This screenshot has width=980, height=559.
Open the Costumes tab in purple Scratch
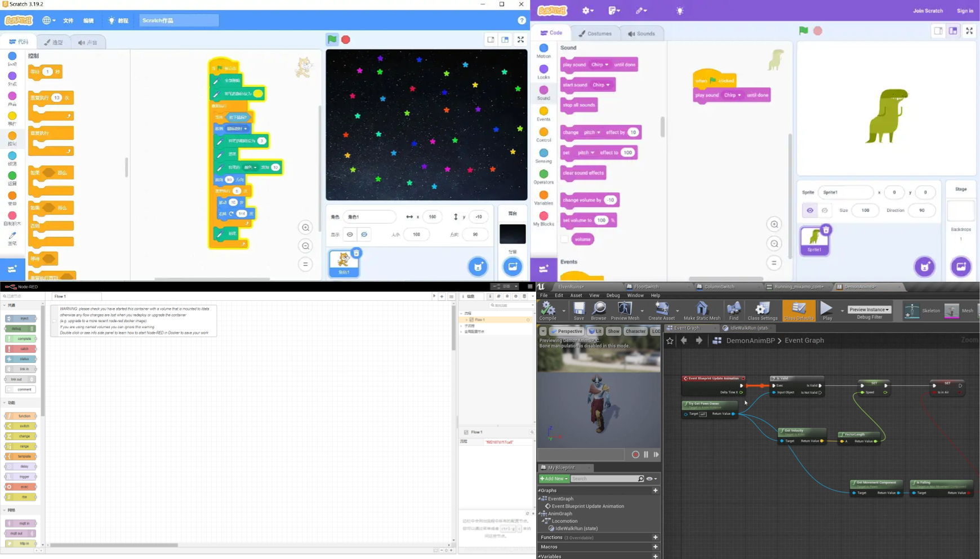tap(596, 33)
